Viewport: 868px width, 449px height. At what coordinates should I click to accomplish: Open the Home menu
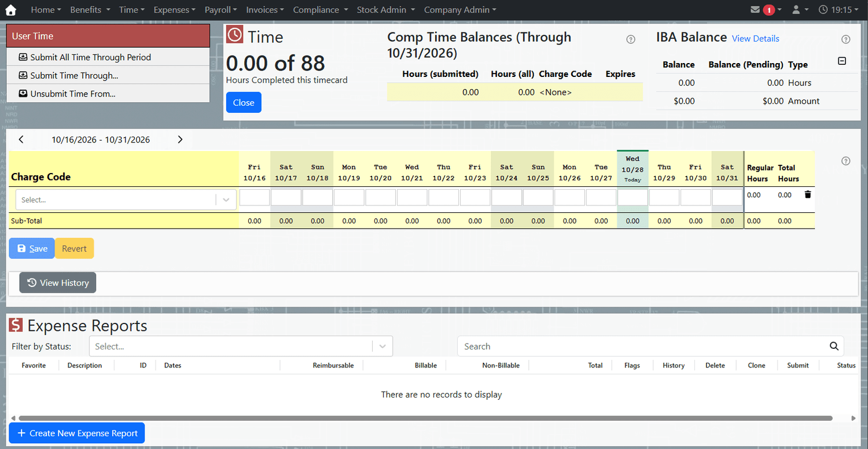coord(46,10)
